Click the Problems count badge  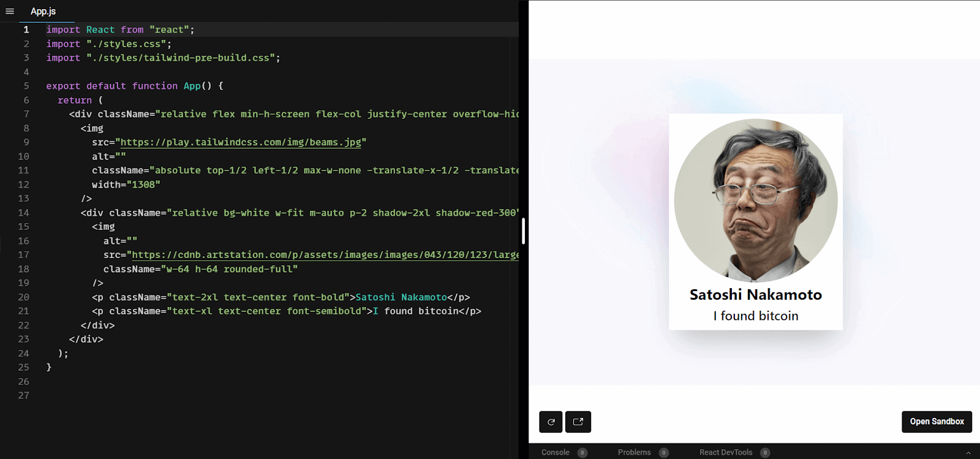[664, 452]
